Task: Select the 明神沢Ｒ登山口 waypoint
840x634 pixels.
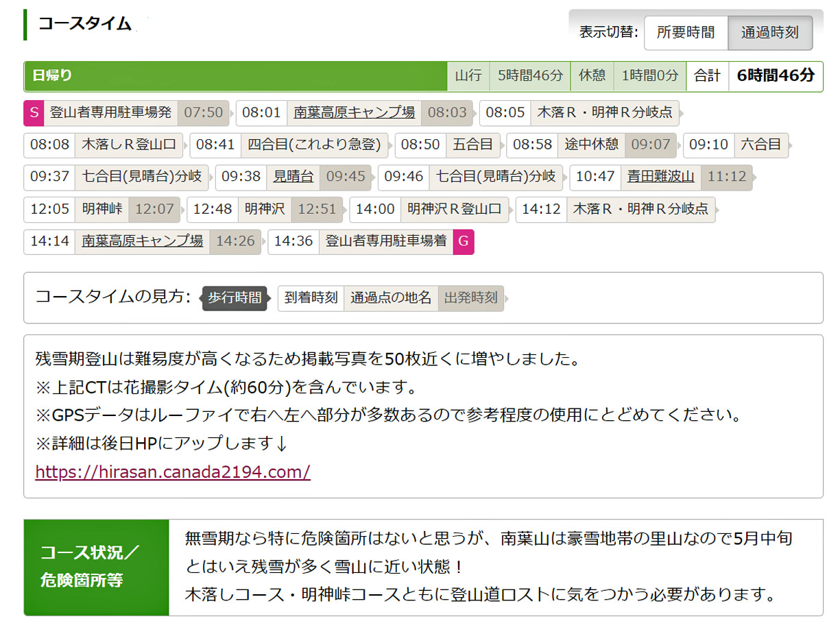Action: click(454, 209)
